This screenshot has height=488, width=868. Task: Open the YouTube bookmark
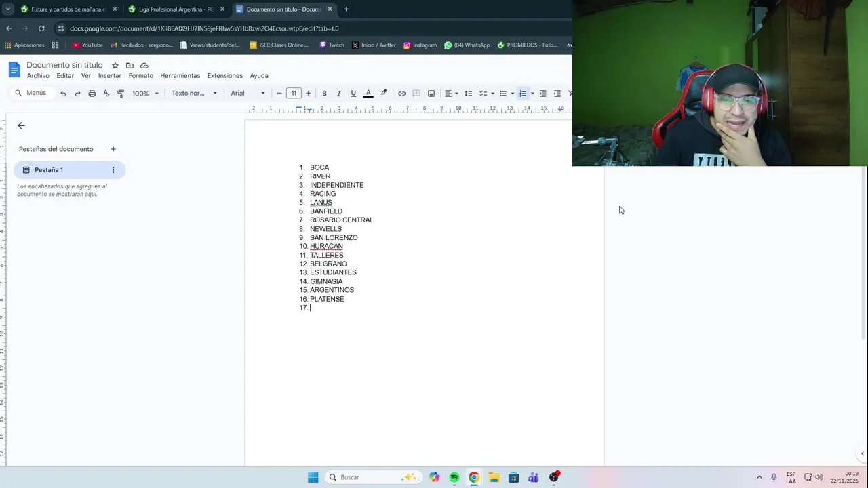87,45
